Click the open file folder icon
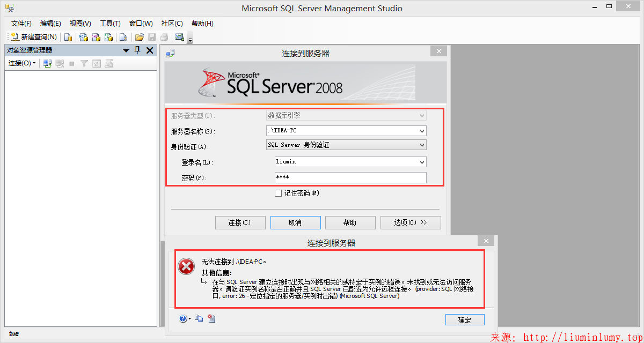The height and width of the screenshot is (343, 644). point(140,37)
